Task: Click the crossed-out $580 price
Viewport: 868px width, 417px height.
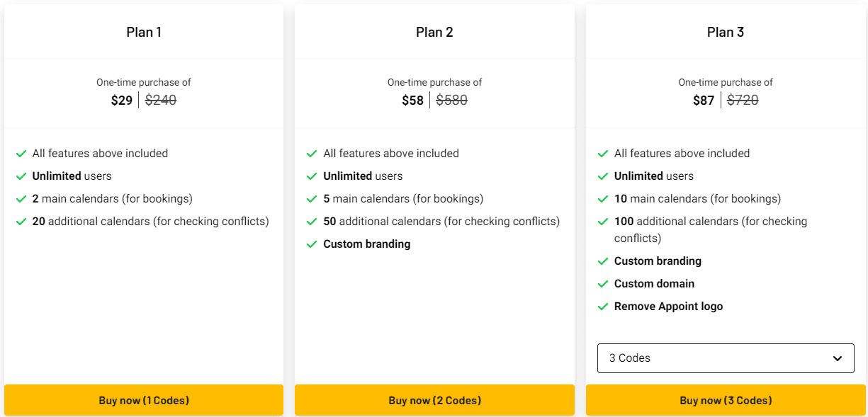Action: [451, 101]
